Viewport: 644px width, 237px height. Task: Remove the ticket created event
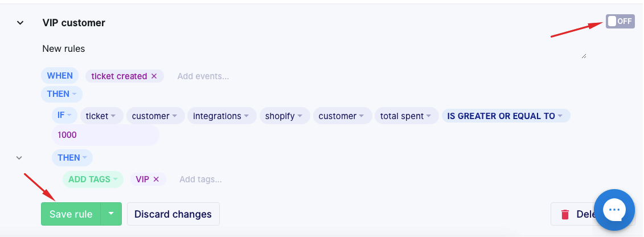coord(154,76)
